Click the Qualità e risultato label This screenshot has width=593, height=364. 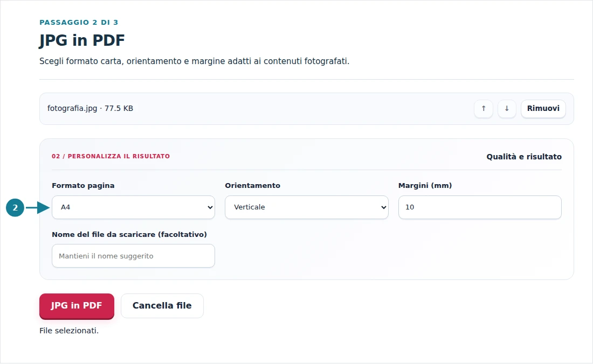(524, 157)
